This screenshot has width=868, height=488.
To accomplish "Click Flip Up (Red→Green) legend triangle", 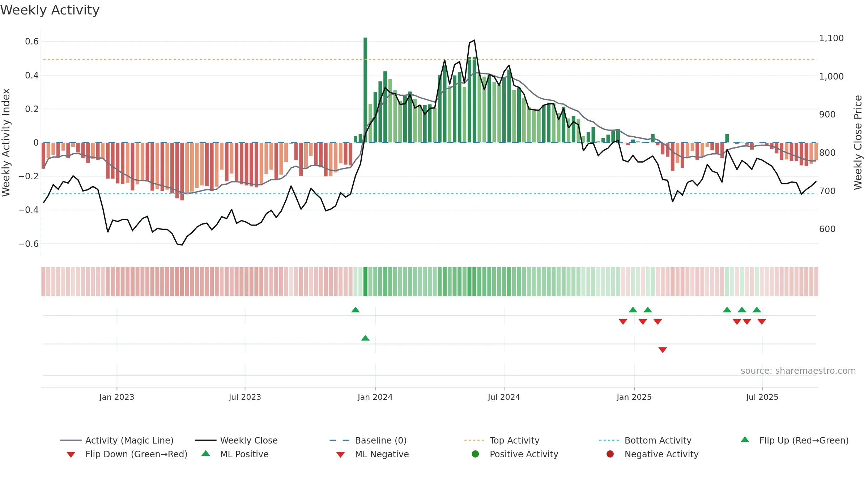I will pos(745,440).
